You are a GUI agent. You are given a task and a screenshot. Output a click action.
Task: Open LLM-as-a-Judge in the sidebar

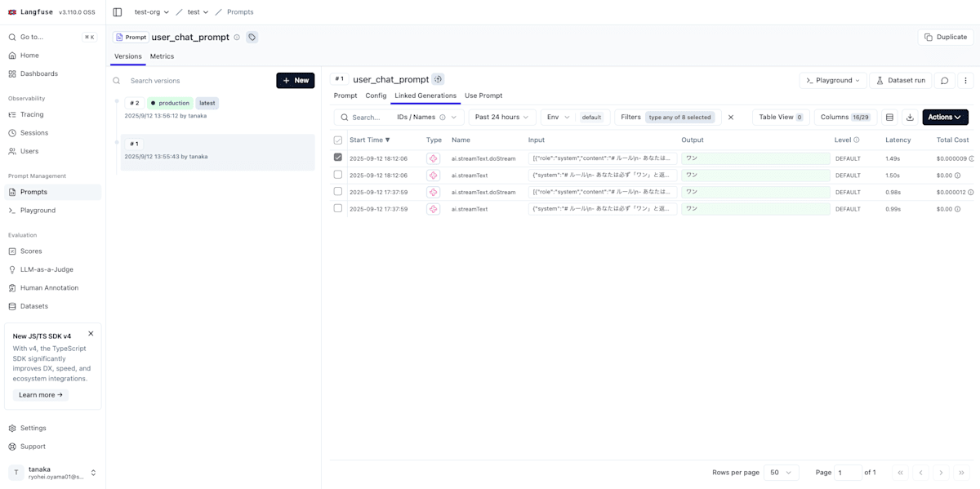(x=53, y=269)
